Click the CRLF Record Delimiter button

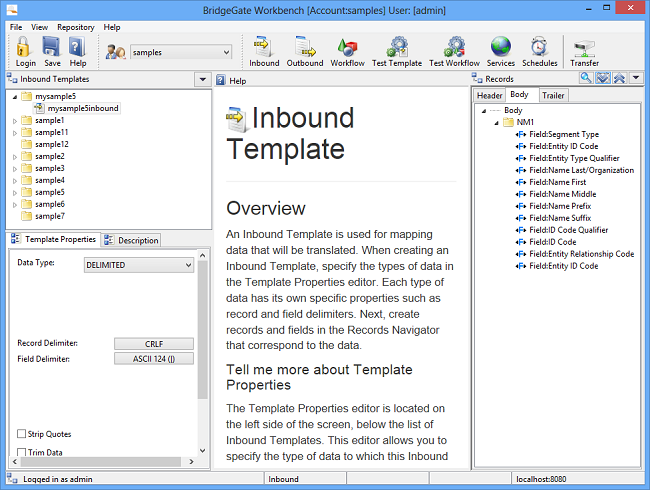pyautogui.click(x=154, y=344)
